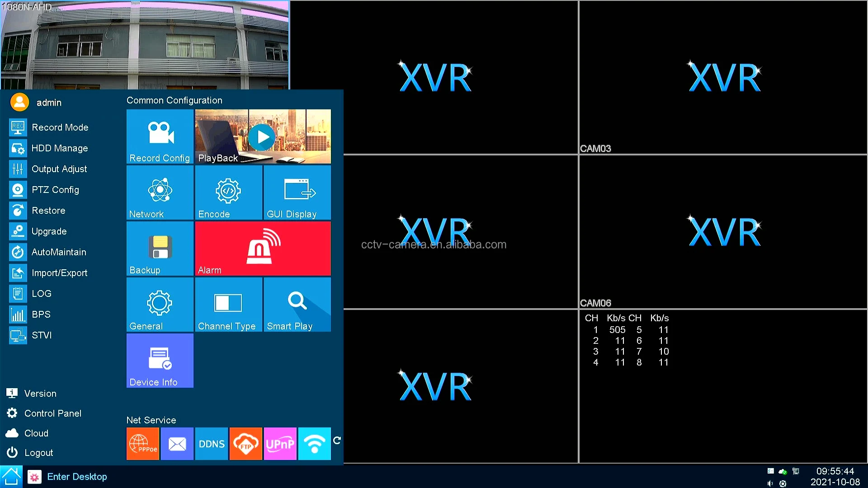Select the 1080N-AHD camera preview
Screen dimensions: 868x488
(x=145, y=45)
